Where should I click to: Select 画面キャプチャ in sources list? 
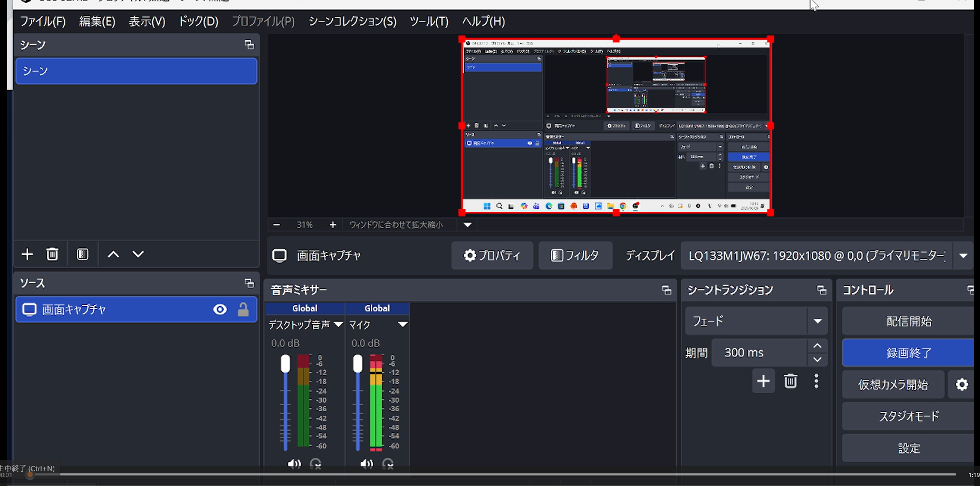point(137,309)
